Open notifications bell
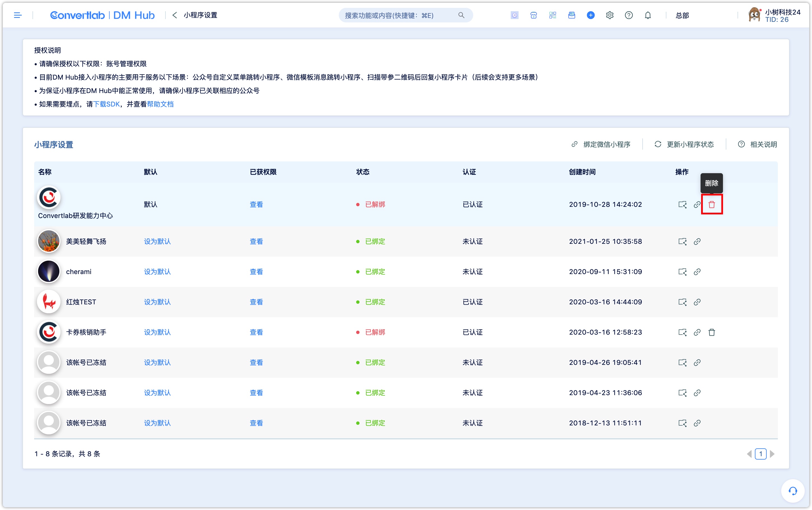Viewport: 812px width, 510px height. click(648, 15)
